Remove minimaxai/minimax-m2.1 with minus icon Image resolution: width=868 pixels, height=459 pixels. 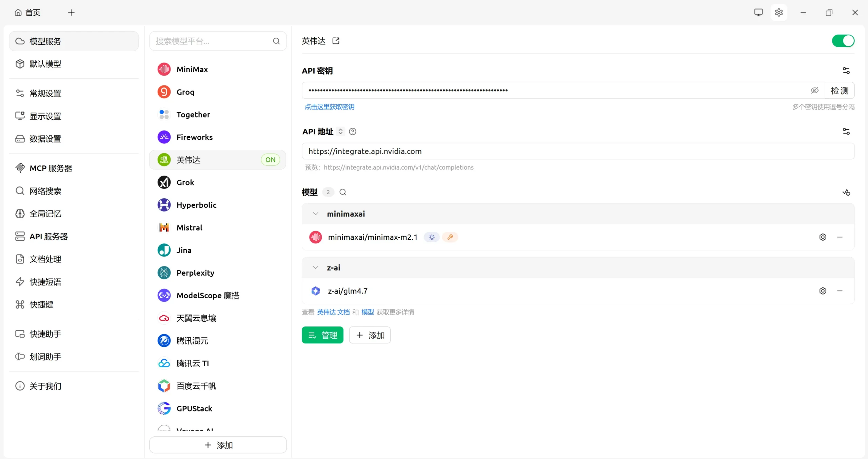(x=840, y=237)
